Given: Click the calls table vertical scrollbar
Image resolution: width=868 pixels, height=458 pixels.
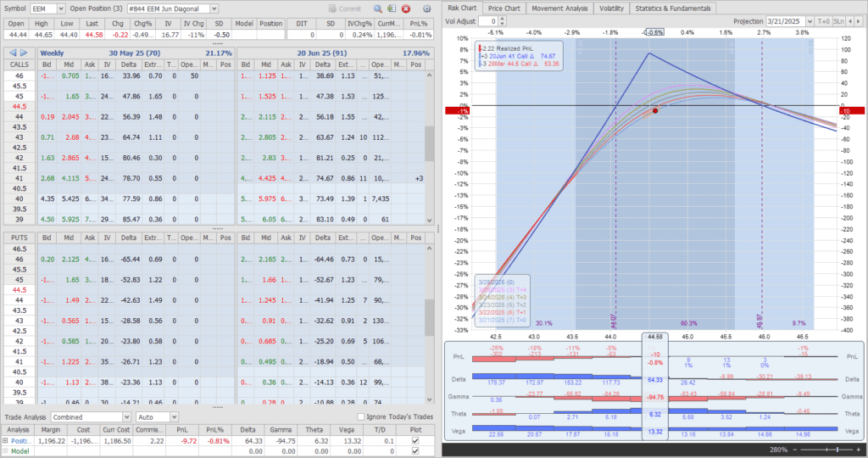Looking at the screenshot, I should (x=429, y=145).
